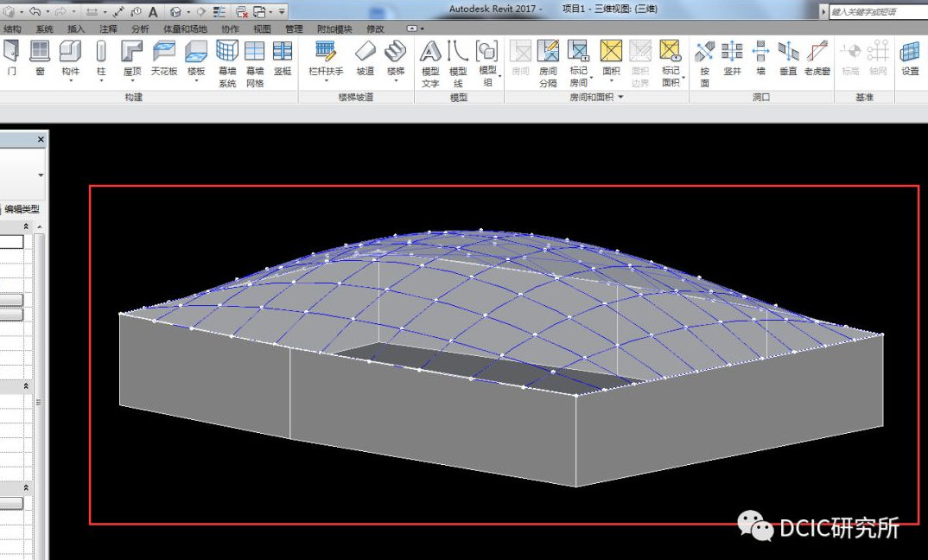
Task: Select the 天花板 (Ceiling) tool
Action: tap(164, 58)
